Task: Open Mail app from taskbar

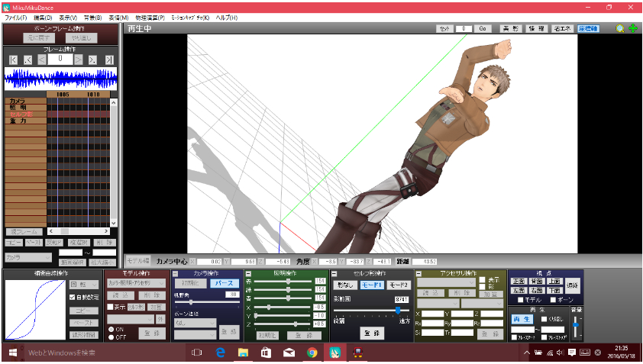Action: (289, 353)
